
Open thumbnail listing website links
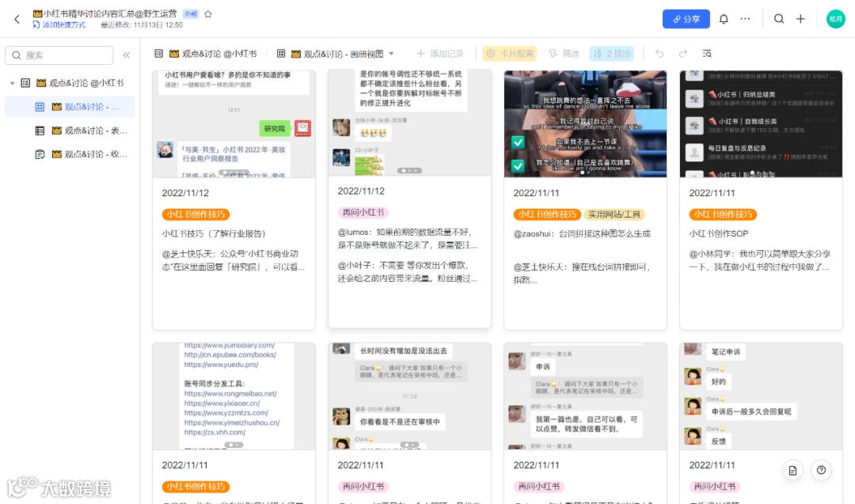point(234,396)
